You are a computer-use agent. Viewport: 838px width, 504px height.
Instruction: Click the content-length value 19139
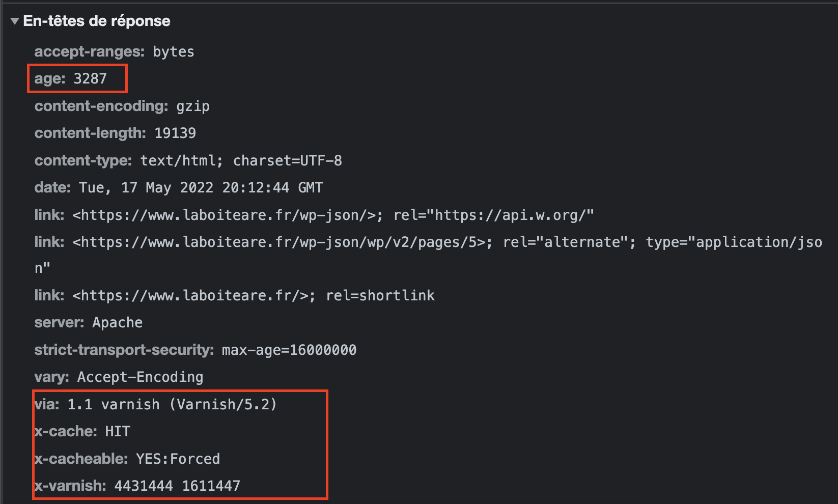click(175, 133)
